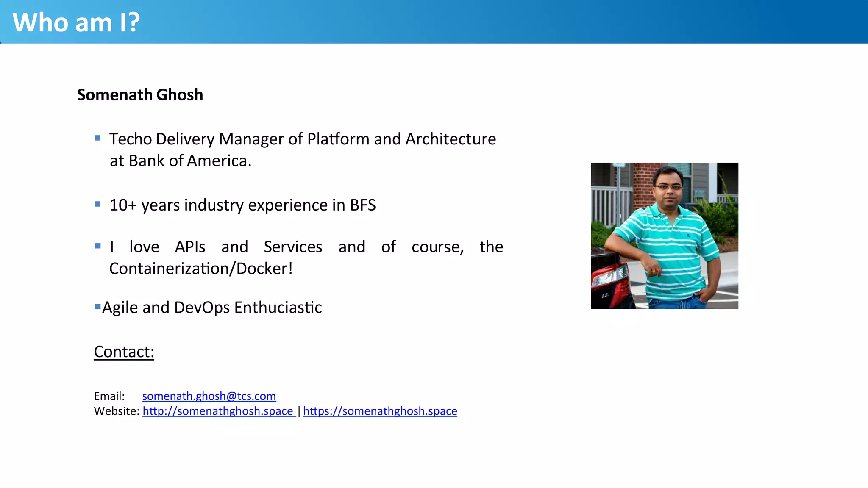Click the 'Email:' label
This screenshot has height=488, width=868.
109,396
